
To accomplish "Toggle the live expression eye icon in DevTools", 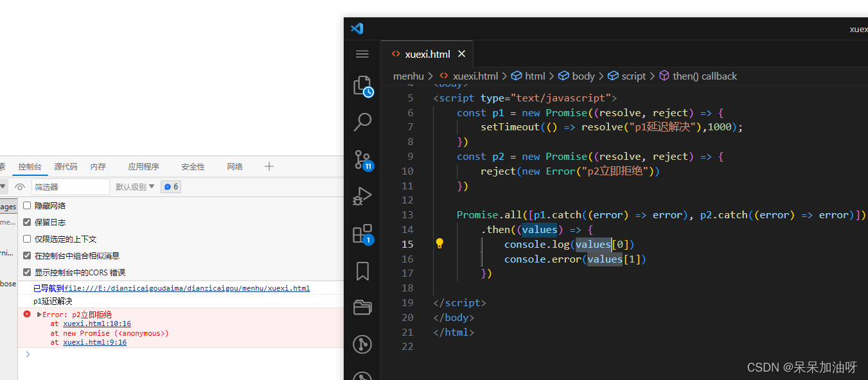I will [20, 187].
